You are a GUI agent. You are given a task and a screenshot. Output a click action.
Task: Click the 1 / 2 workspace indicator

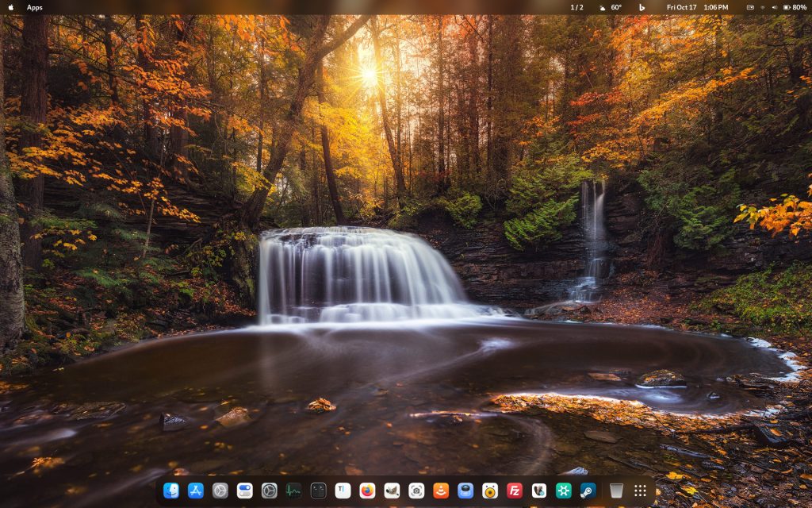(576, 7)
